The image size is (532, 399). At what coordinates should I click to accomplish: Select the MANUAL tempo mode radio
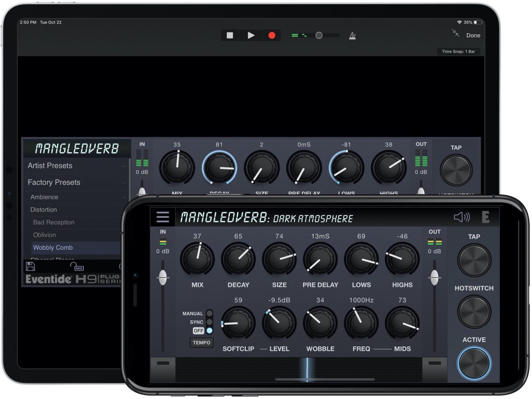(x=209, y=313)
